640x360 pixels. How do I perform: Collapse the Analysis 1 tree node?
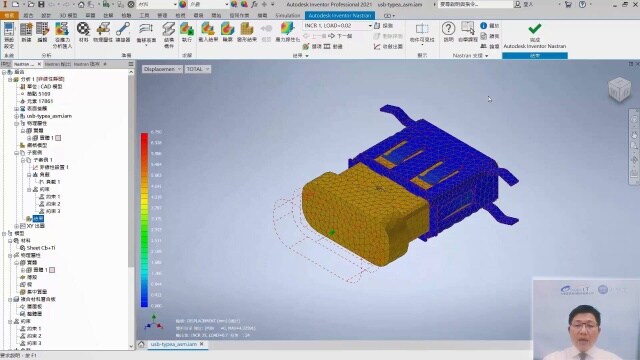(10, 79)
